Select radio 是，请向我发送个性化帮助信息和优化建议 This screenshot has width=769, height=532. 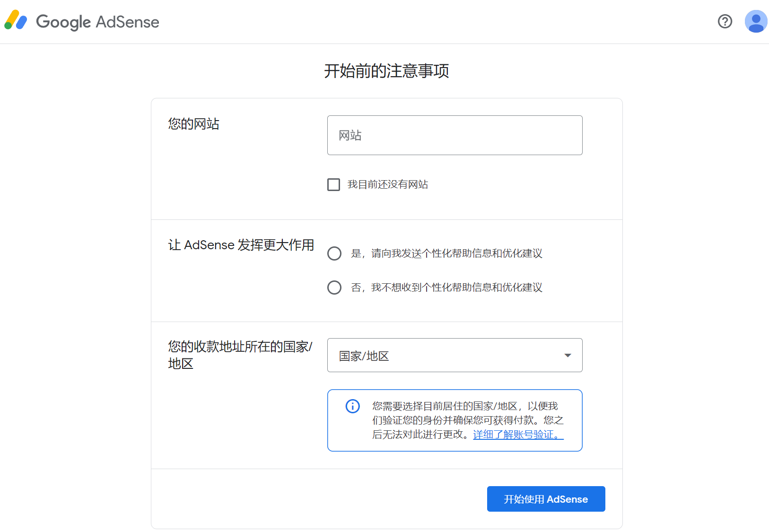[x=334, y=253]
